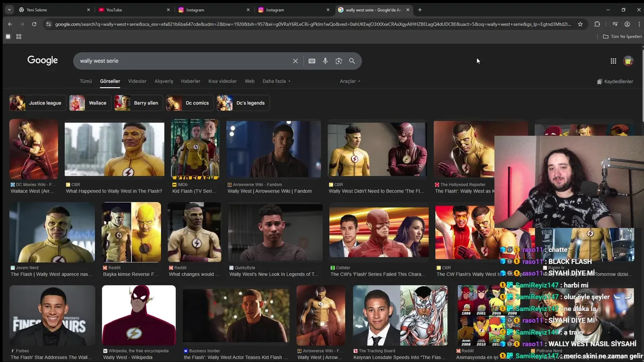Select the Dc comics filter chip
Viewport: 644px width, 362px height.
190,103
